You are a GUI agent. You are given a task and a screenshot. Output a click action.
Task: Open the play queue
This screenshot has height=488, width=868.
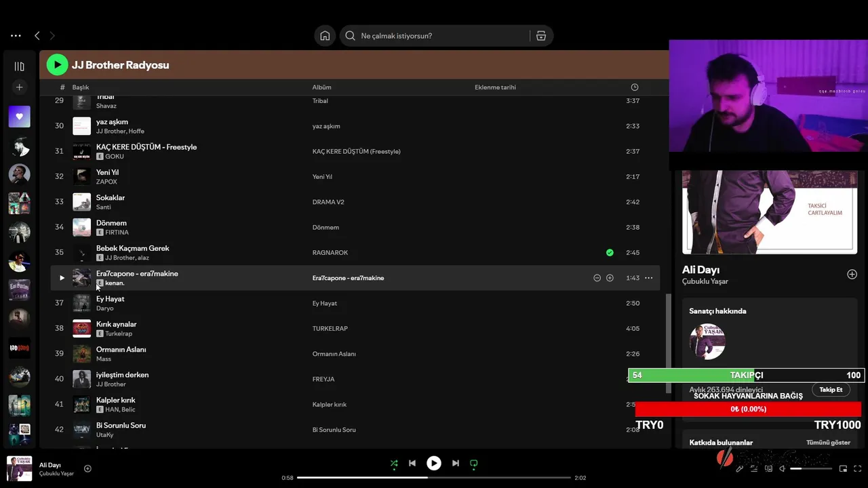click(755, 468)
